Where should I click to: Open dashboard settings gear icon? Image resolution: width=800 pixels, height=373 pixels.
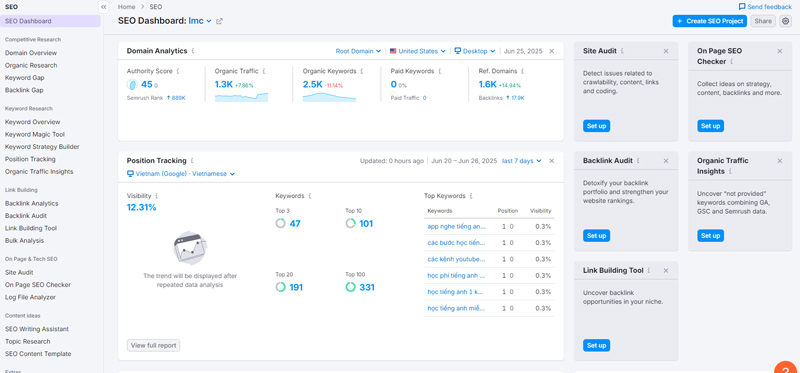[x=785, y=21]
